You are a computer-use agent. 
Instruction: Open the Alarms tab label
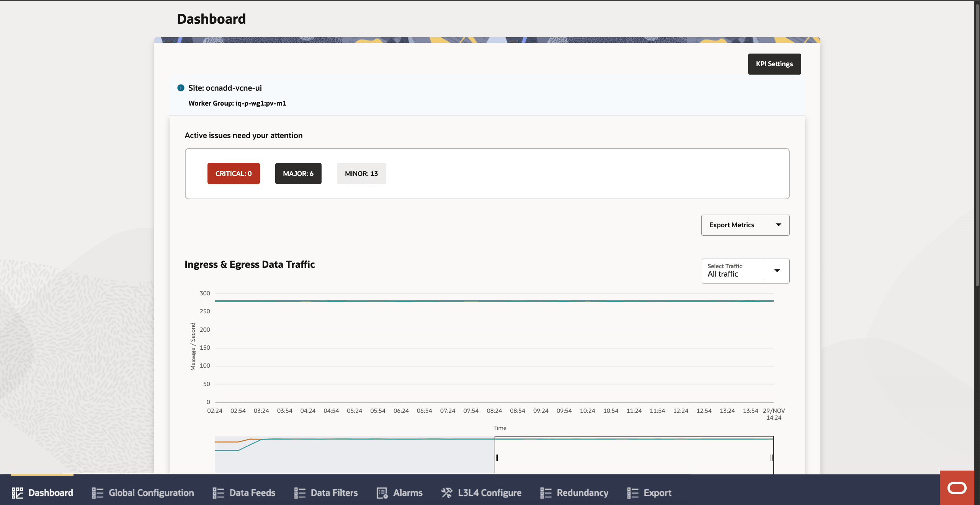coord(408,493)
